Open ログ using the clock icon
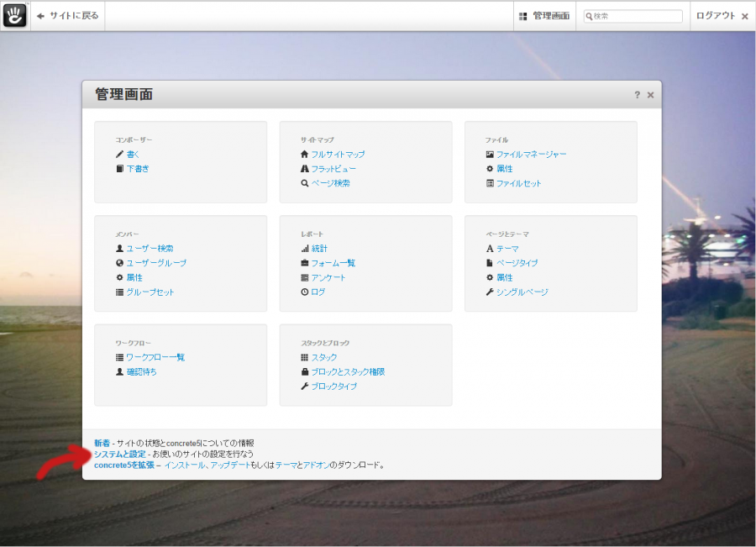 (x=304, y=292)
